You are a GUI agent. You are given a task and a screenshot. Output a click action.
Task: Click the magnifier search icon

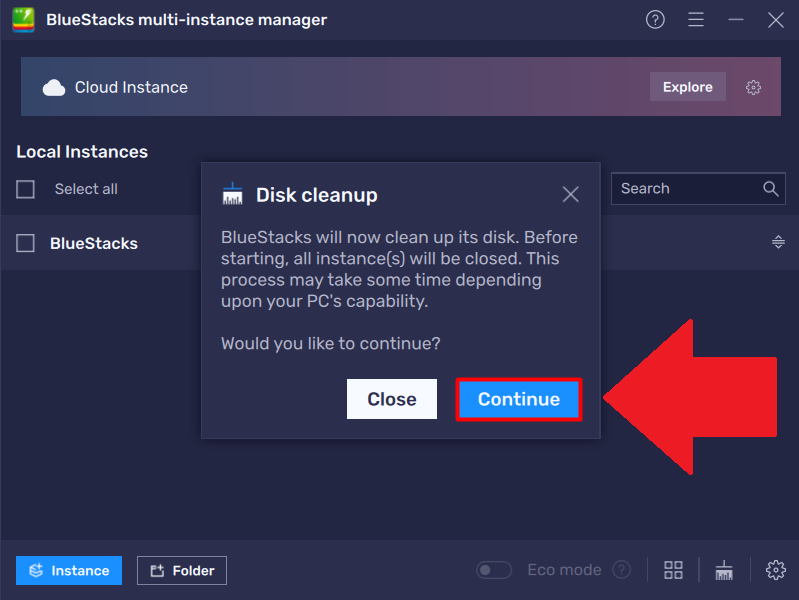pos(770,189)
